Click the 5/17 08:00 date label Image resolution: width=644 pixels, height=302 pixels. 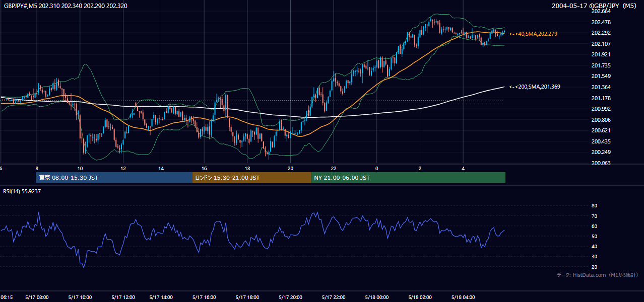[36, 297]
